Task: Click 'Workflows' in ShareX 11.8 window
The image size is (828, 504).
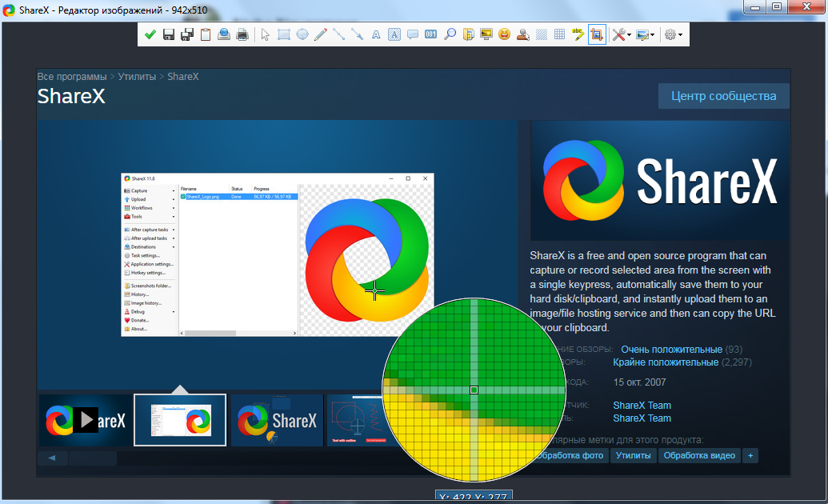Action: tap(142, 208)
